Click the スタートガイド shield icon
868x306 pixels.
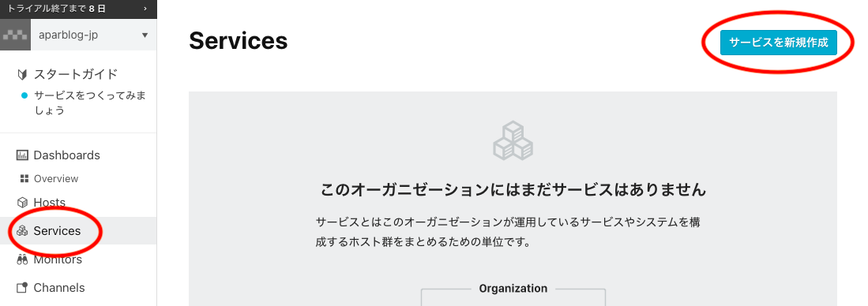[22, 74]
